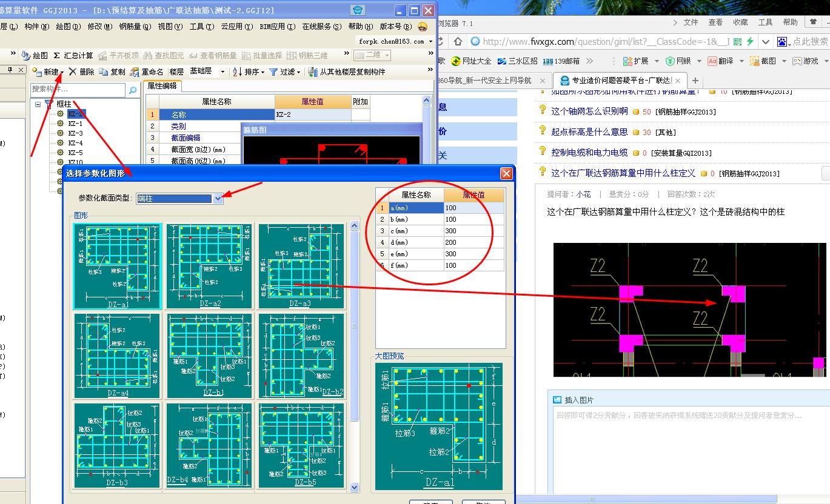Open the 参数化截面类型 combo box

180,198
